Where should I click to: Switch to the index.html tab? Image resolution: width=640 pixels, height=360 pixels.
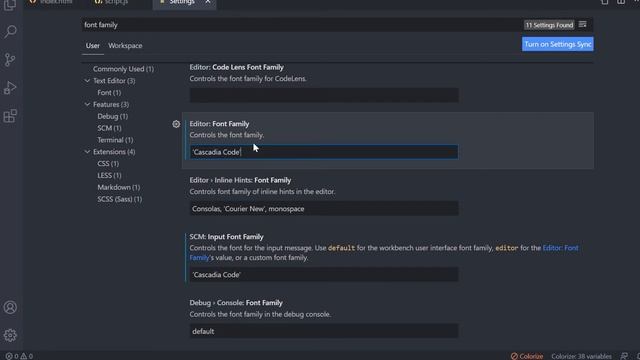pyautogui.click(x=51, y=2)
